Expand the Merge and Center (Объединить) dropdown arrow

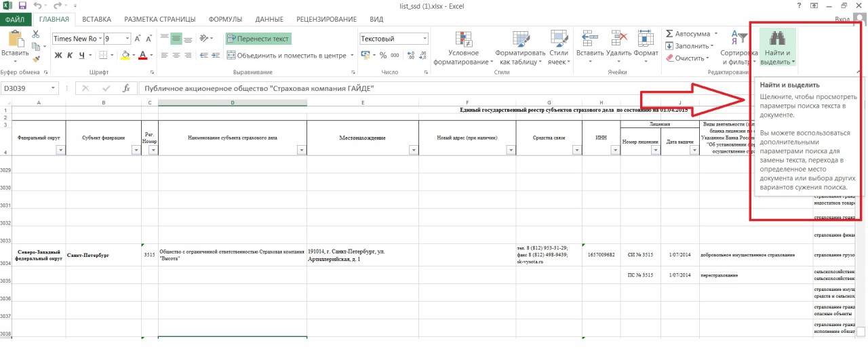[x=352, y=56]
